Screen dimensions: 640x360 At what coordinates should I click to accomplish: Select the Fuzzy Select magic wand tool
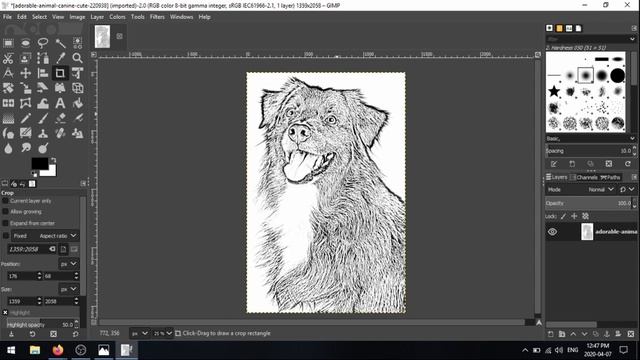[60, 43]
